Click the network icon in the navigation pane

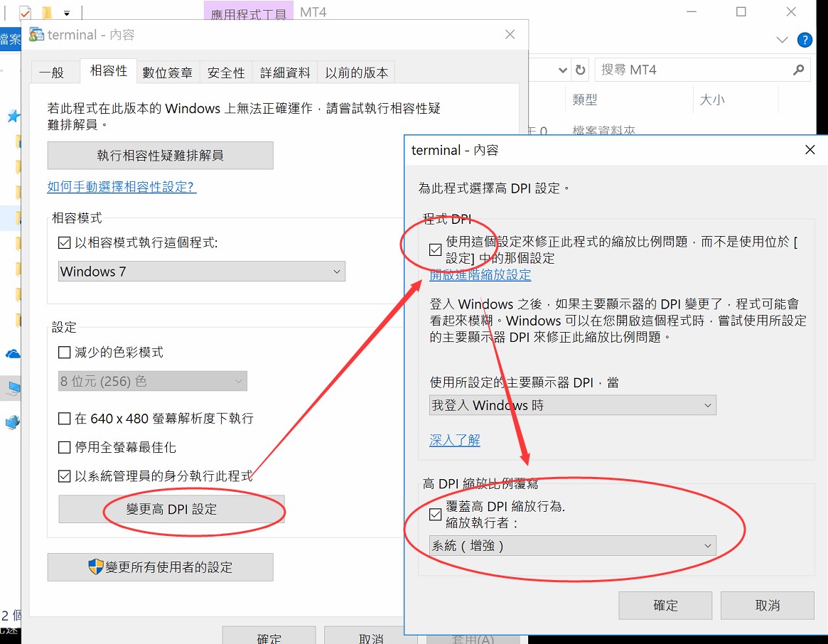12,422
